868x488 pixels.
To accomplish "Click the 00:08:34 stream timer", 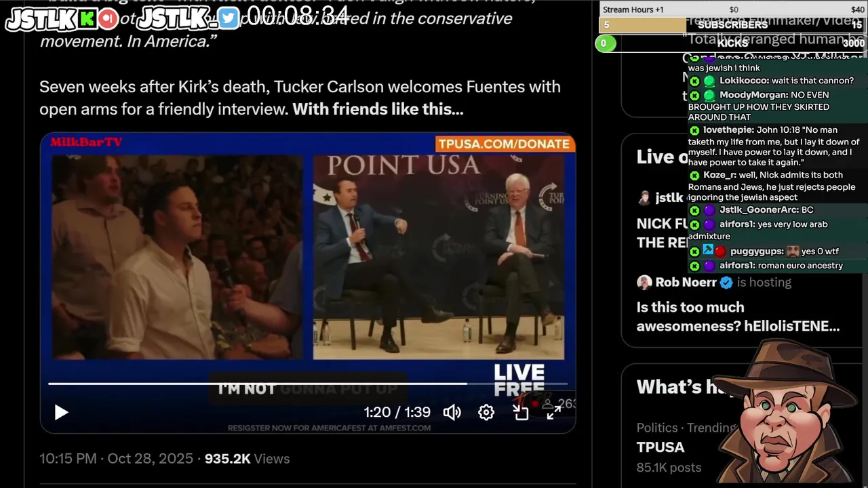I will 298,15.
